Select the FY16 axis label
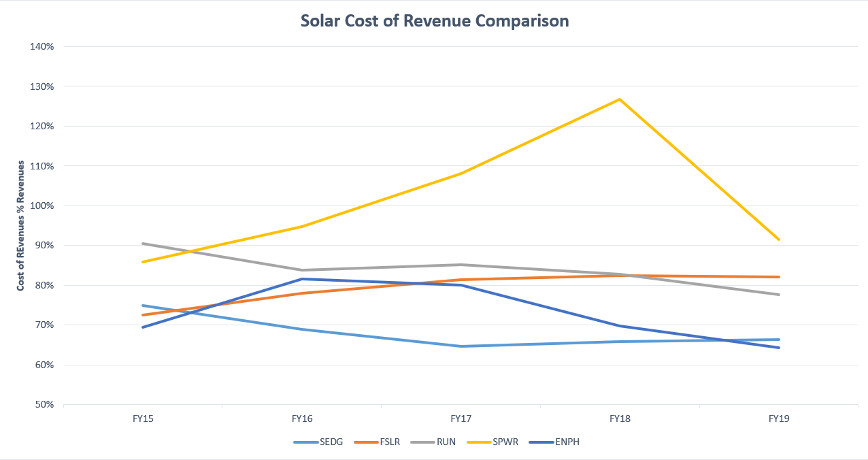This screenshot has height=460, width=868. coord(302,419)
